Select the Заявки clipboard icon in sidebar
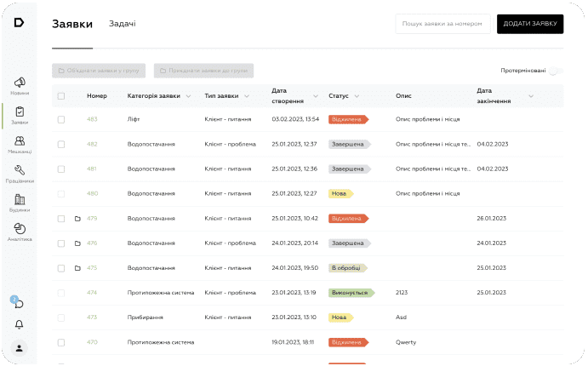This screenshot has height=366, width=588. pyautogui.click(x=20, y=112)
